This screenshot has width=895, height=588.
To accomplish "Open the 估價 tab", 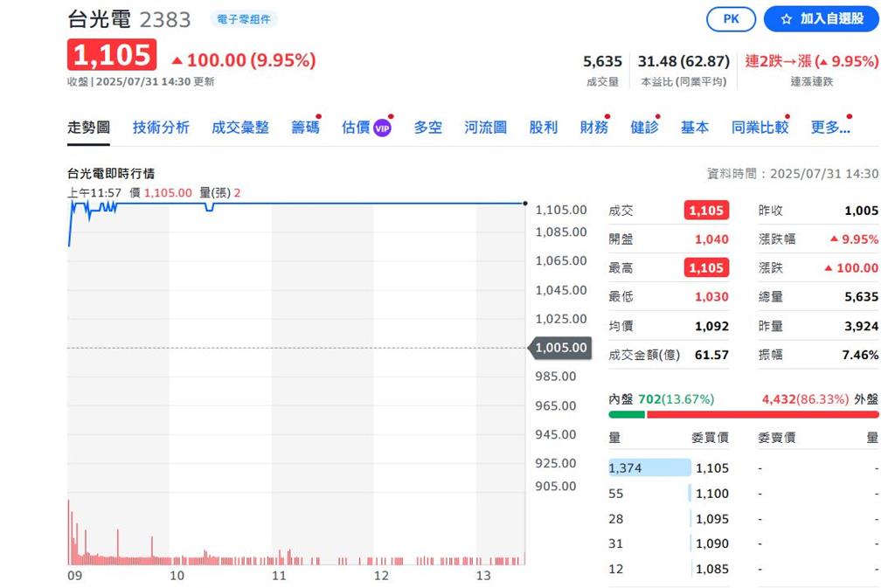I will click(x=356, y=128).
